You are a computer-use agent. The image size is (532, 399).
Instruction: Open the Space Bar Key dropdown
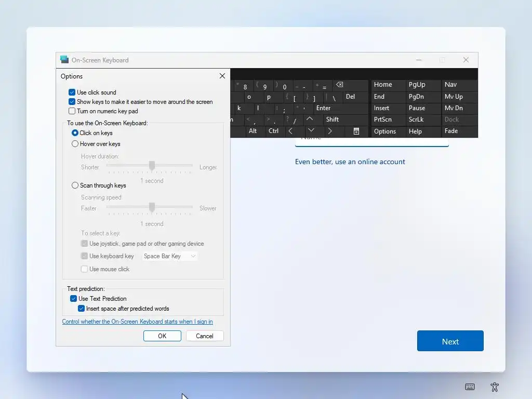(x=169, y=256)
